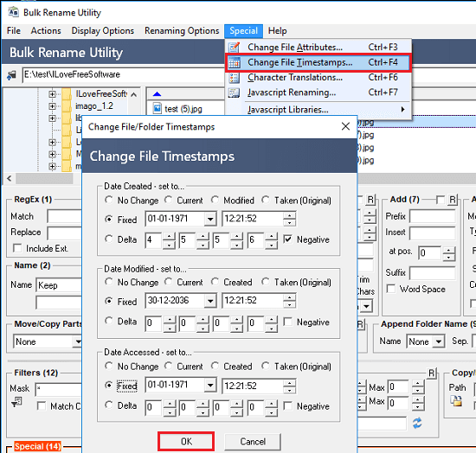476x453 pixels.
Task: Choose Change File Attributes menu entry
Action: pyautogui.click(x=318, y=48)
